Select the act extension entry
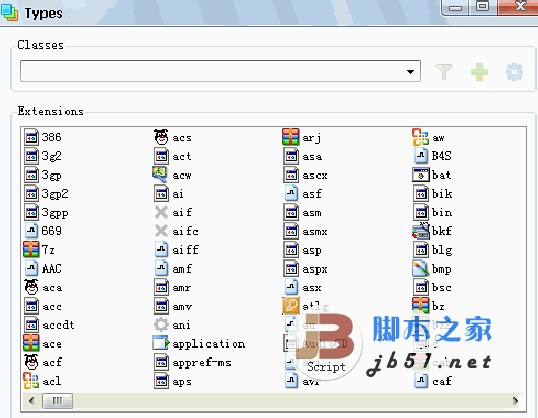The width and height of the screenshot is (538, 418). coord(173,156)
